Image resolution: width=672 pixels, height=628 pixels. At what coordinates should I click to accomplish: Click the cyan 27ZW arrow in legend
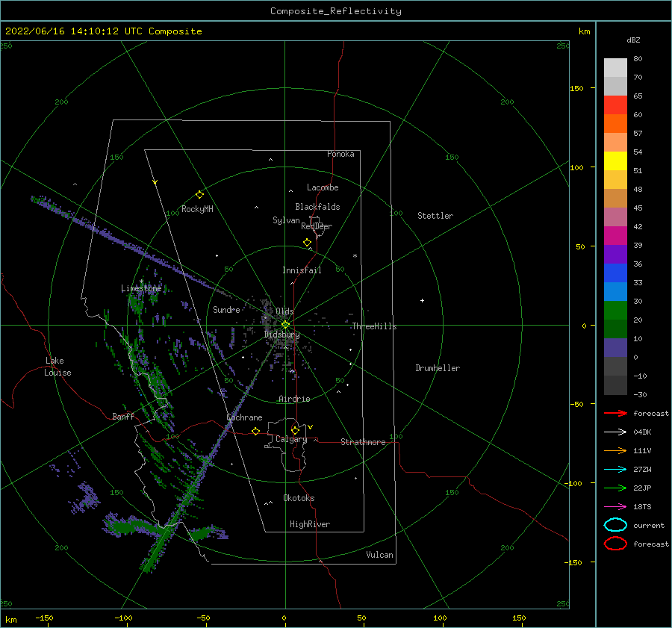(x=616, y=470)
